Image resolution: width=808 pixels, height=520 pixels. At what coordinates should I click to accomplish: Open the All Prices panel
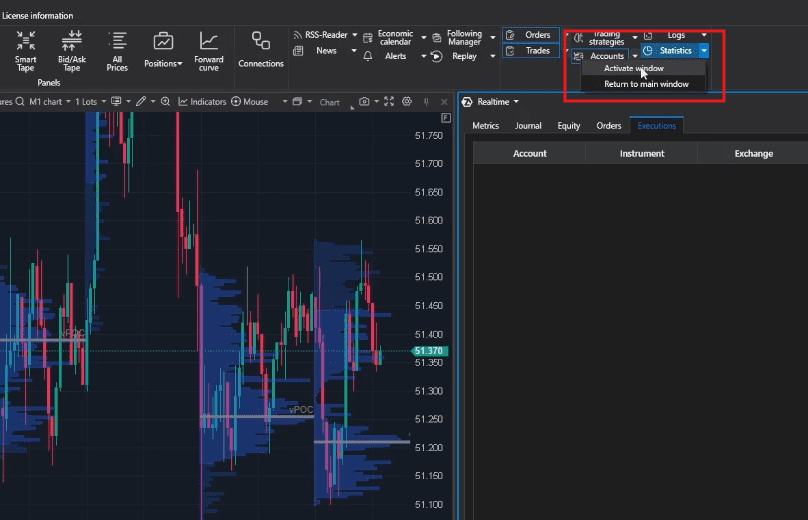(118, 50)
